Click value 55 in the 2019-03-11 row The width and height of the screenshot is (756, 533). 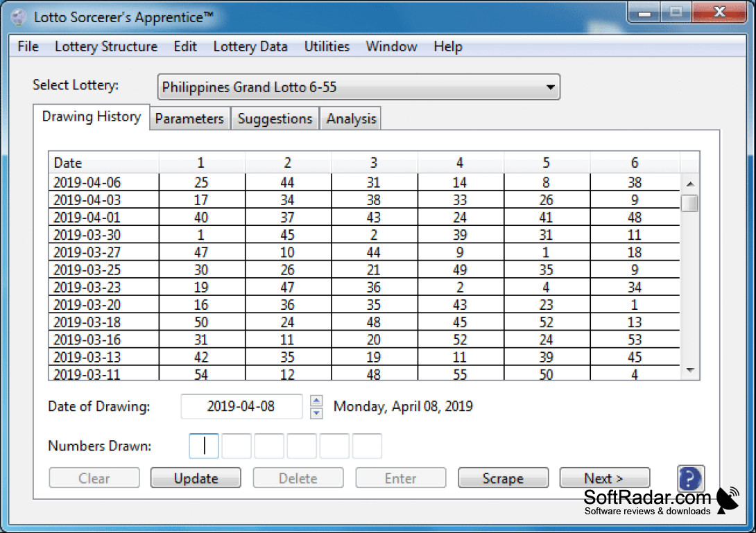459,374
